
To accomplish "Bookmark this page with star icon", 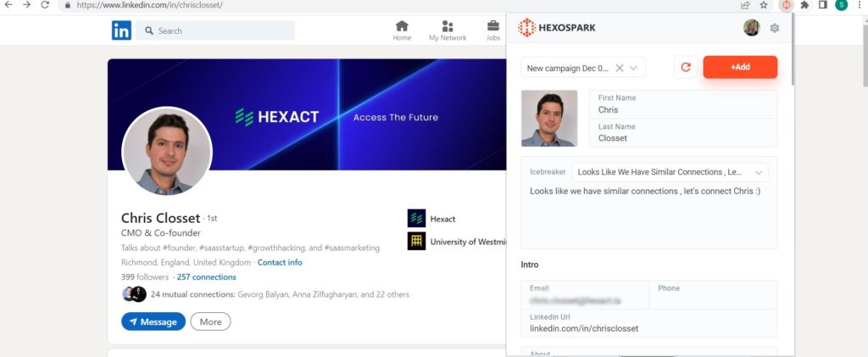I will 764,5.
